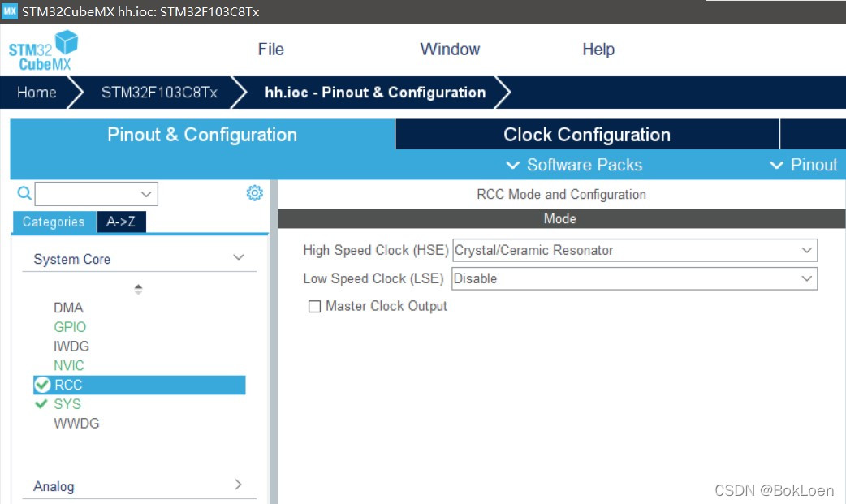
Task: Open the High Speed Clock (HSE) dropdown
Action: [x=635, y=251]
